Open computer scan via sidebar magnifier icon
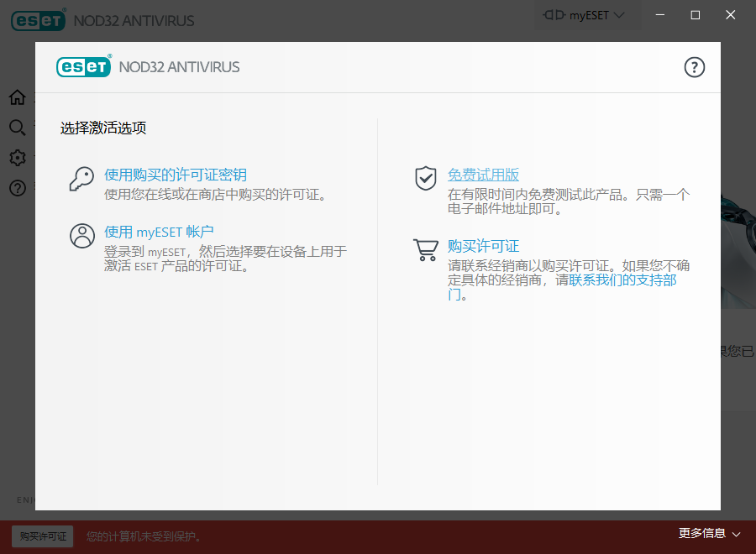756x554 pixels. [18, 128]
